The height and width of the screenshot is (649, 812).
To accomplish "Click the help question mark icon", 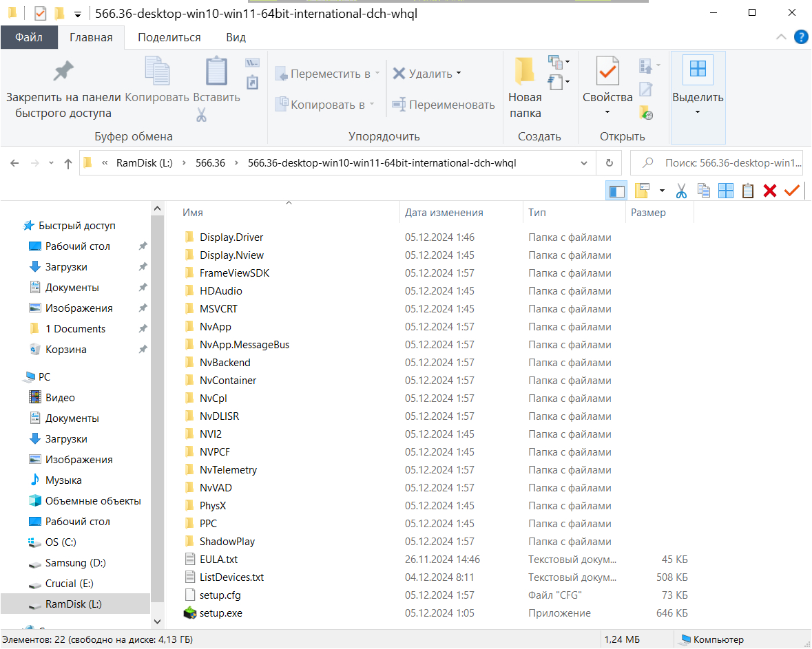I will [x=800, y=37].
